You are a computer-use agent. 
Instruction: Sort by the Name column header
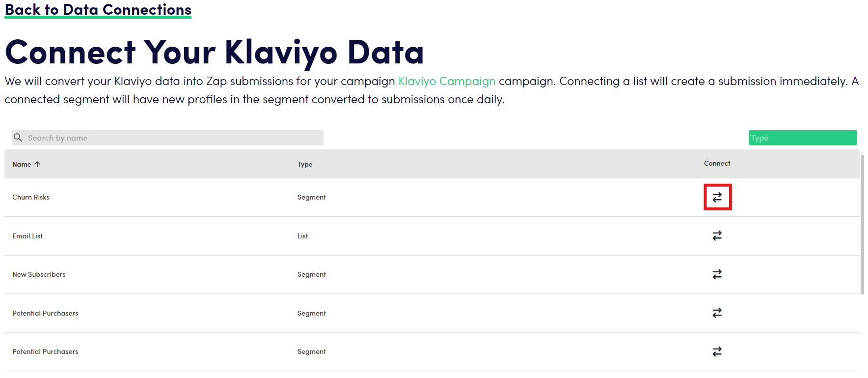[22, 164]
